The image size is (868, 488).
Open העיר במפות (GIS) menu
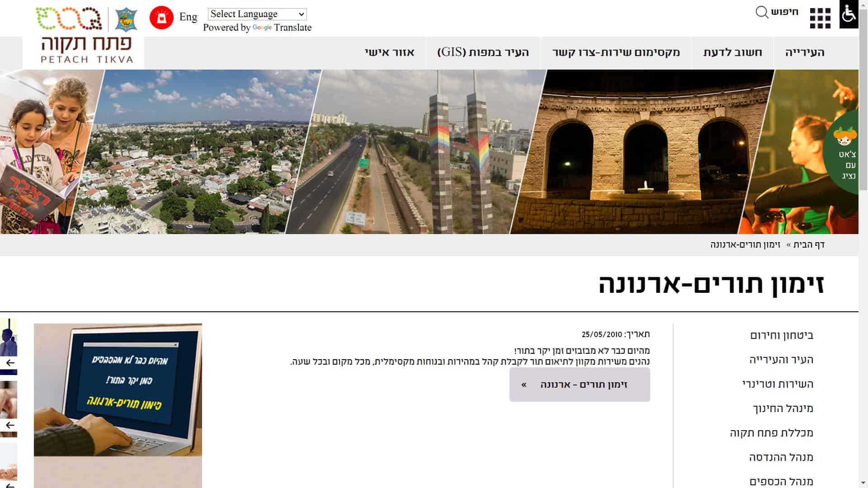click(483, 52)
